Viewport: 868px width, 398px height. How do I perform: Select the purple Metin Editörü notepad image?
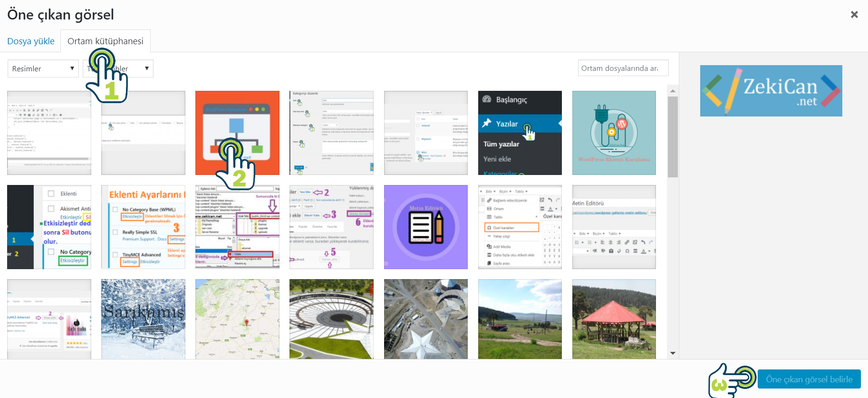425,227
